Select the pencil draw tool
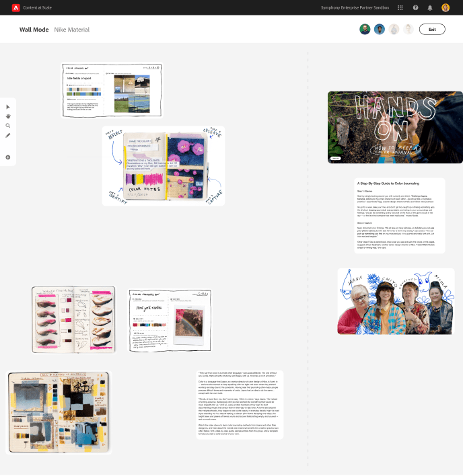 [8, 135]
